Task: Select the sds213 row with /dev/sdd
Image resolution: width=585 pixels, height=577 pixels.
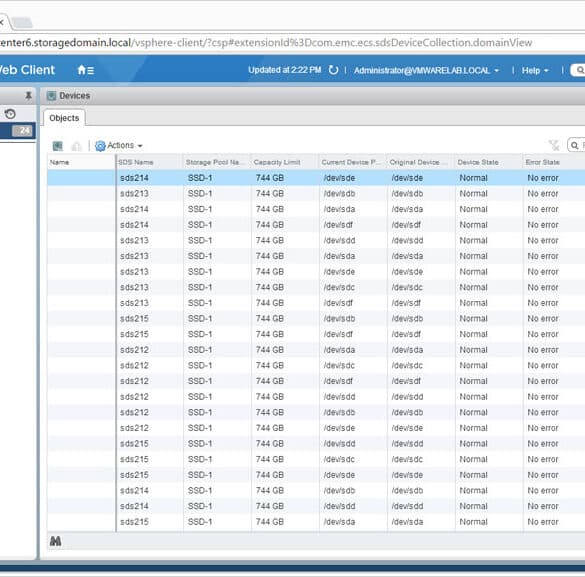Action: coord(316,241)
